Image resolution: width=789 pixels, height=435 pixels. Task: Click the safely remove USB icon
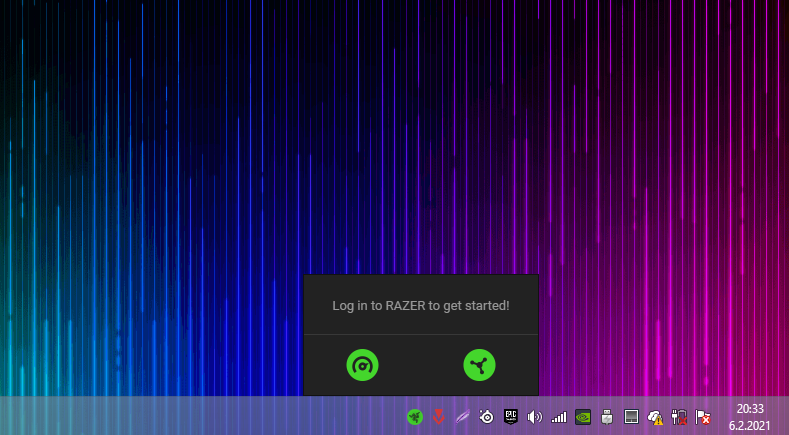coord(607,417)
